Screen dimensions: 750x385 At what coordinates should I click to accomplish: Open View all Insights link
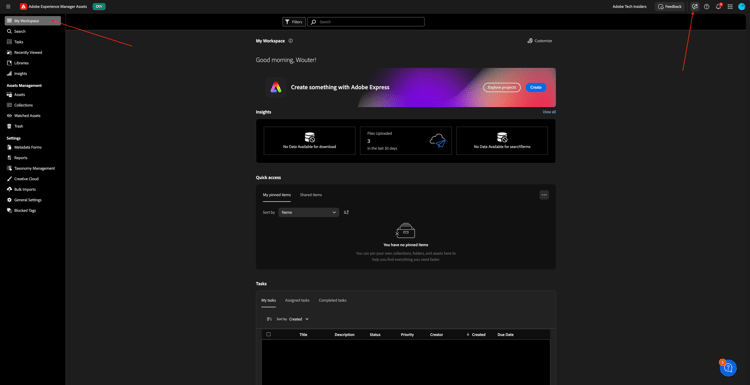(549, 112)
